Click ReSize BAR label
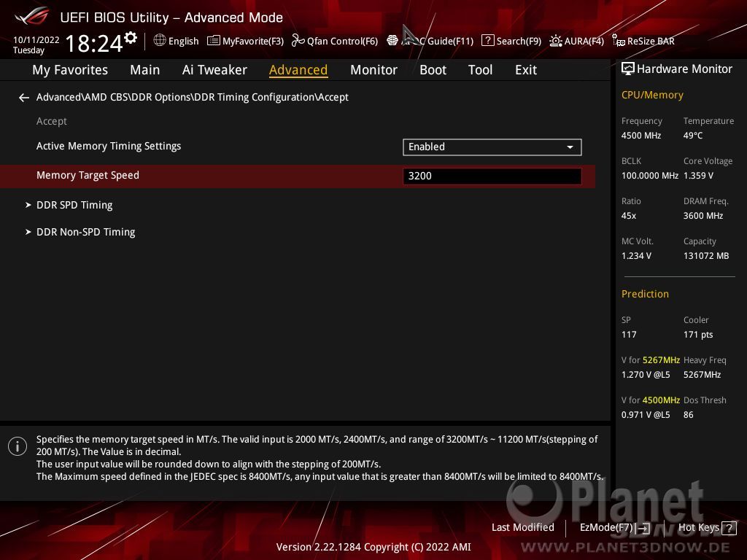Screen dimensions: 747x560 (x=651, y=42)
